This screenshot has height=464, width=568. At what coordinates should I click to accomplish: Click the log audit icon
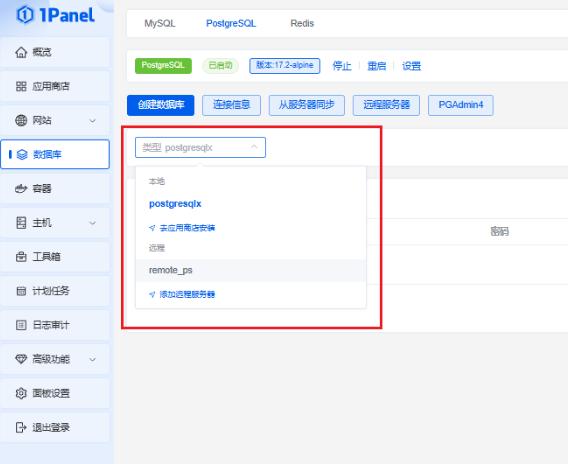(21, 325)
